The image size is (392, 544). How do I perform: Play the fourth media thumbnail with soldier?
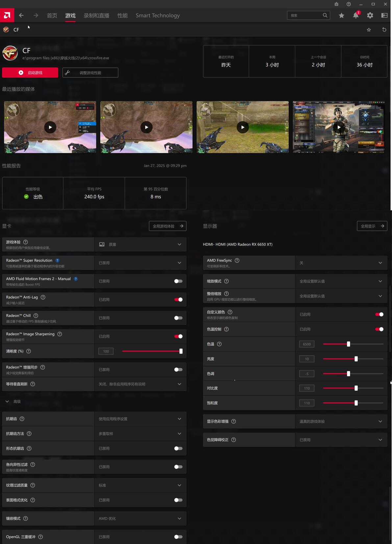pyautogui.click(x=339, y=127)
